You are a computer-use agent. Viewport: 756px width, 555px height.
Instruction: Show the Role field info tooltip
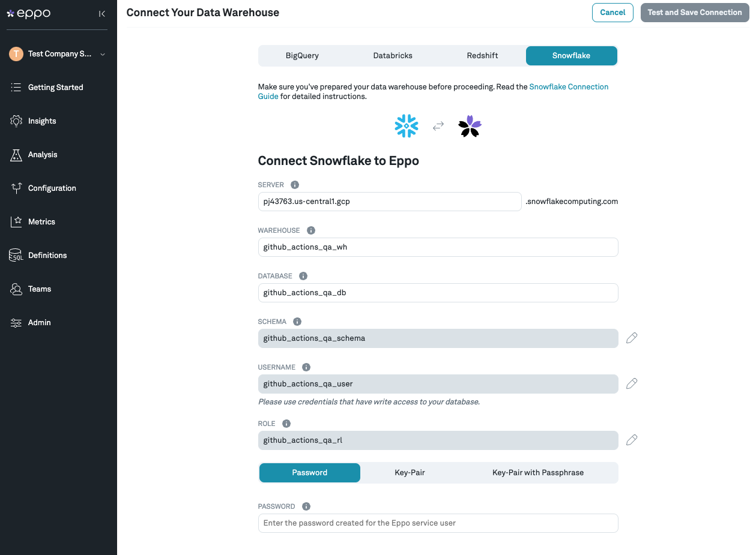click(x=286, y=423)
